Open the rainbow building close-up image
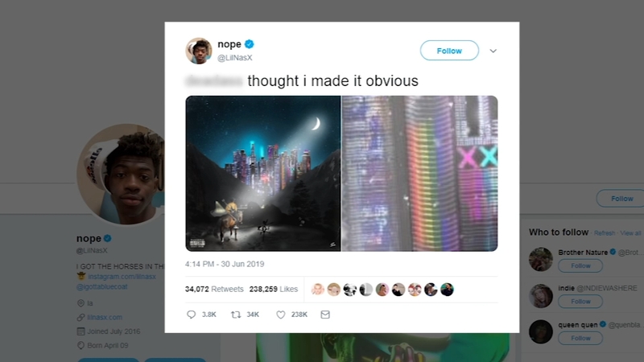Image resolution: width=644 pixels, height=362 pixels. point(419,173)
